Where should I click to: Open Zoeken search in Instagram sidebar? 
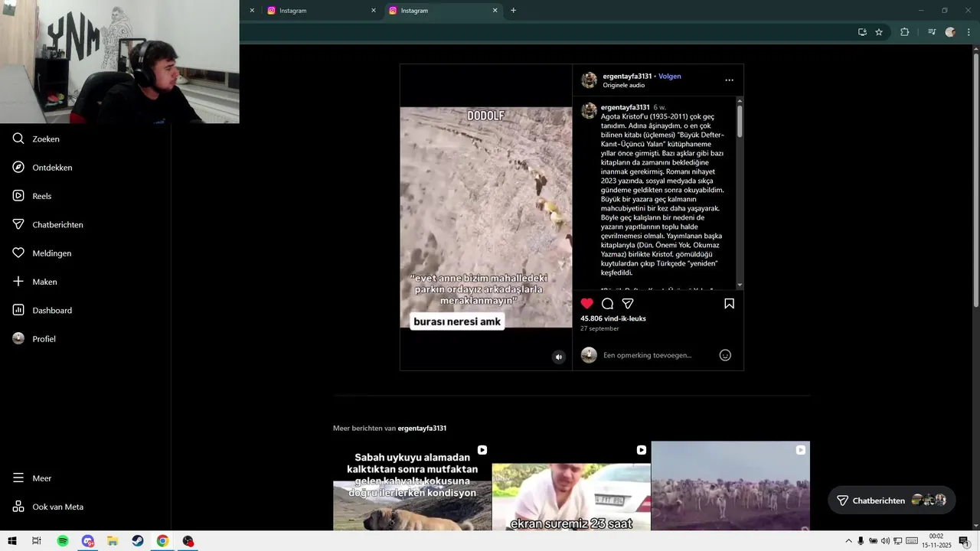click(x=36, y=139)
